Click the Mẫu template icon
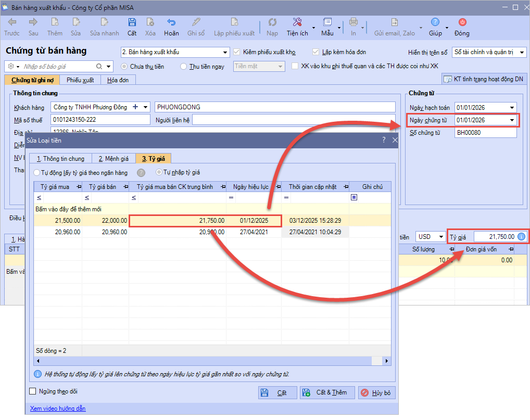Screen dimensions: 530x420 [x=327, y=22]
